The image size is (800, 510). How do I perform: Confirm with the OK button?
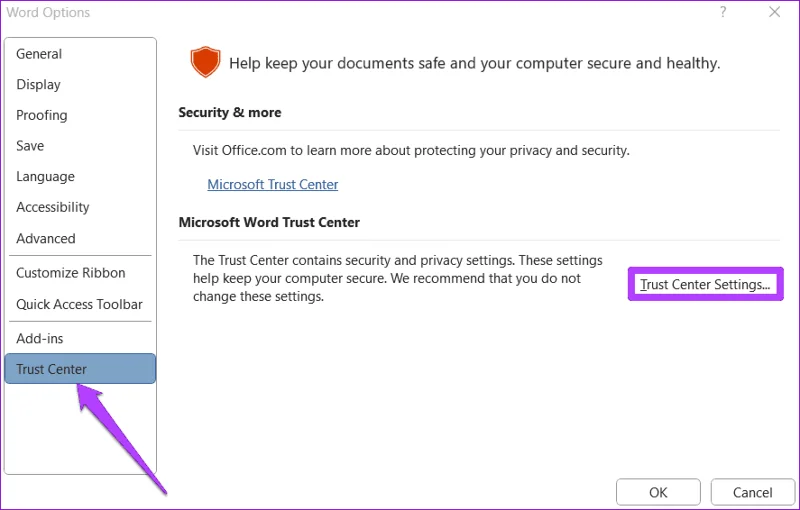click(x=658, y=492)
